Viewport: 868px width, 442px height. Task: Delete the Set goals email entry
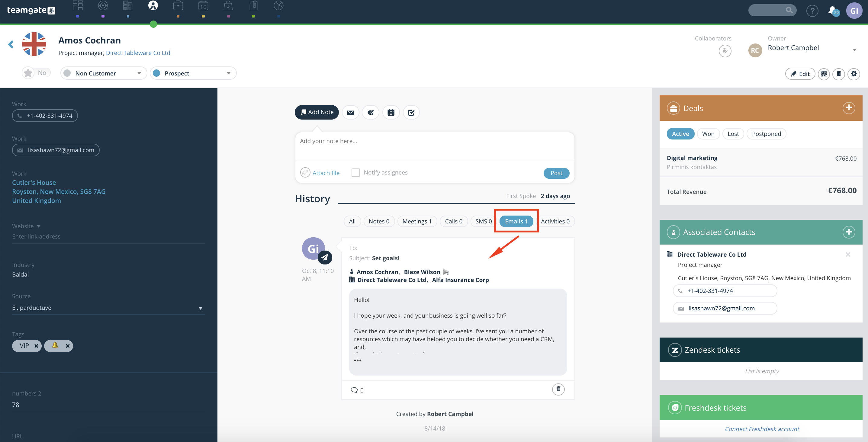(558, 389)
